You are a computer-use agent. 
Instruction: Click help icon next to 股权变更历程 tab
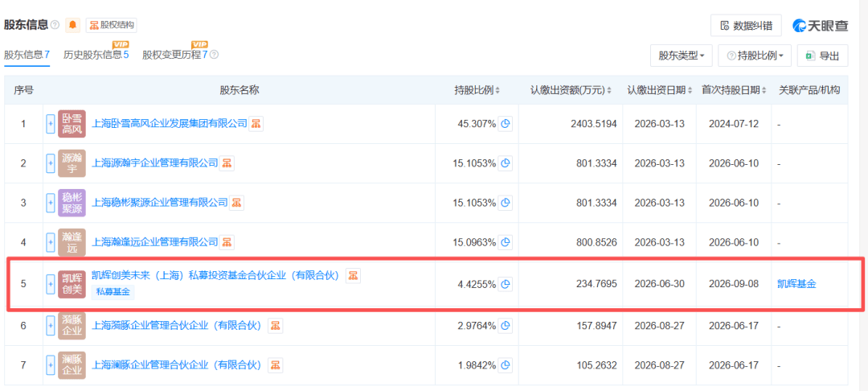pyautogui.click(x=215, y=55)
